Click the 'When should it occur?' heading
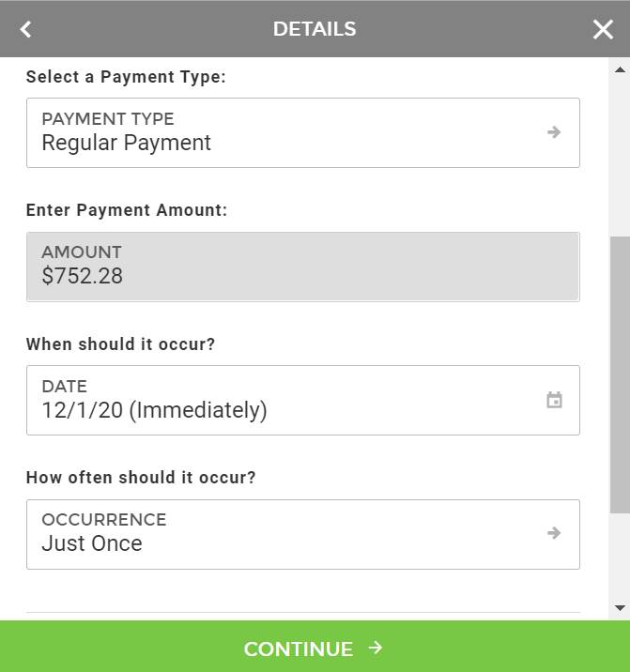The width and height of the screenshot is (630, 672). (120, 344)
